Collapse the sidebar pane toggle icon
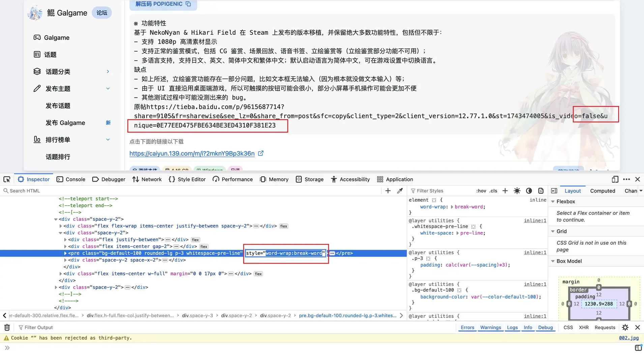The width and height of the screenshot is (644, 364). [554, 191]
